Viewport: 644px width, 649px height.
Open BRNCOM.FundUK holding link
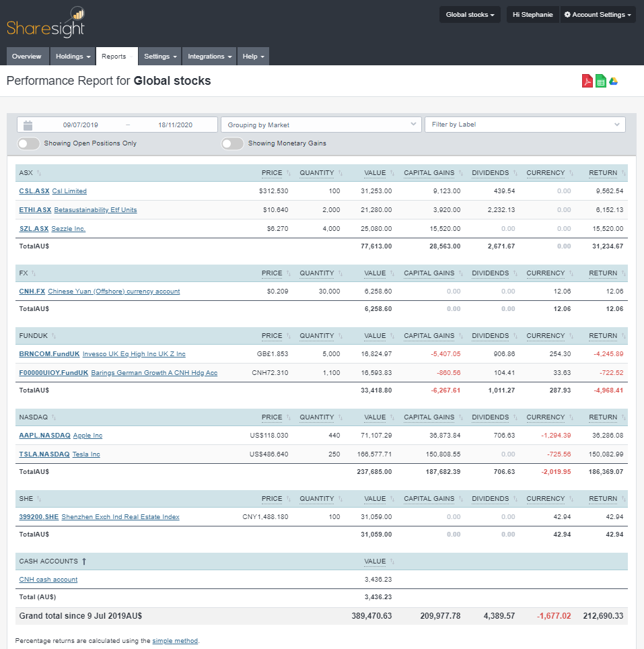tap(49, 354)
